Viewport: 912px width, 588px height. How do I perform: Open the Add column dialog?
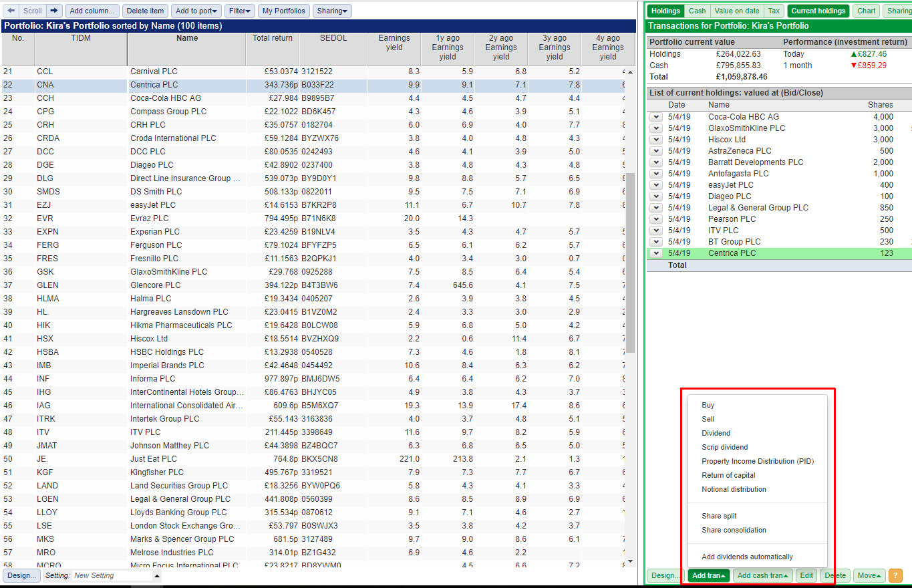[93, 11]
